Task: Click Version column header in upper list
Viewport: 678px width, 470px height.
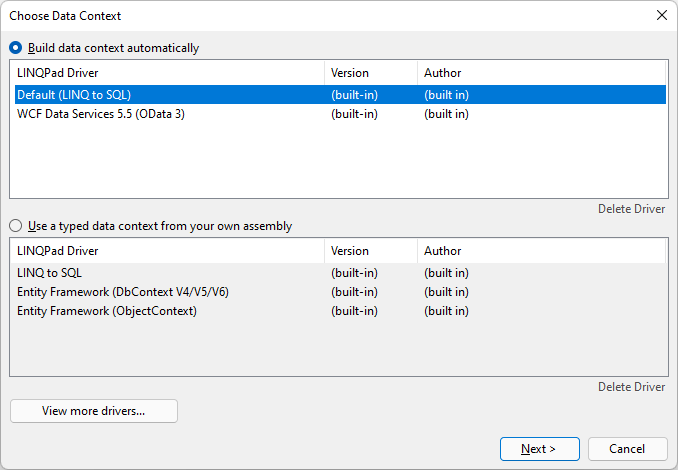Action: tap(371, 73)
